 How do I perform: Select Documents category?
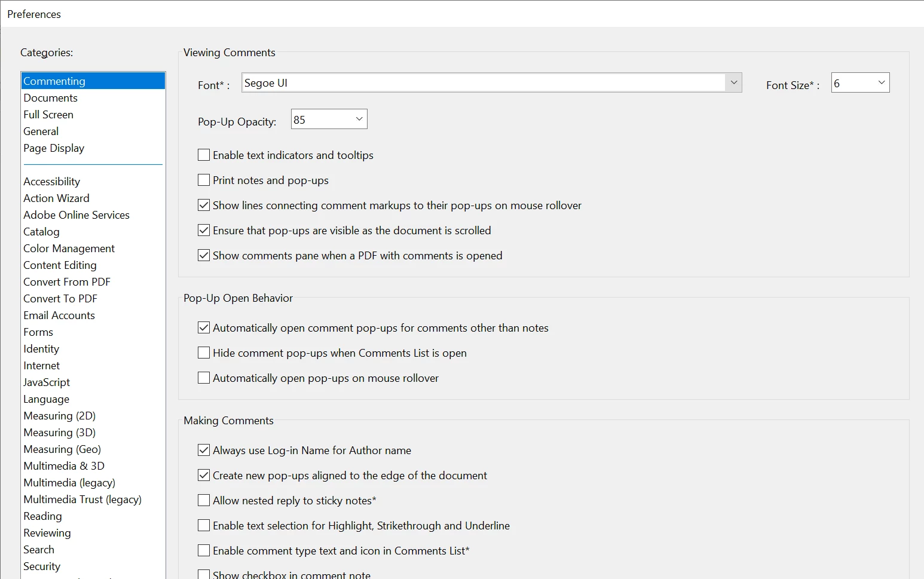93,98
